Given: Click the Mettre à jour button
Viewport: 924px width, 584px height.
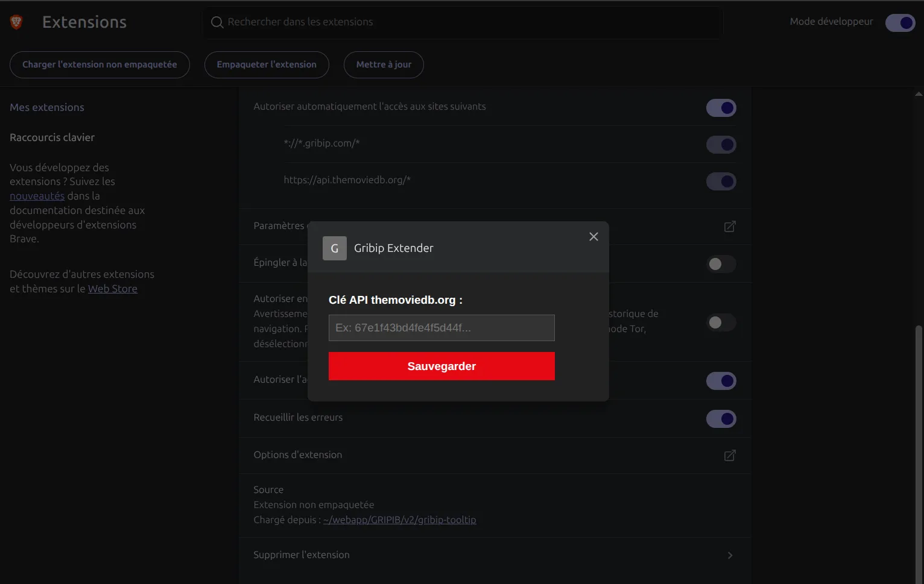Looking at the screenshot, I should point(384,65).
